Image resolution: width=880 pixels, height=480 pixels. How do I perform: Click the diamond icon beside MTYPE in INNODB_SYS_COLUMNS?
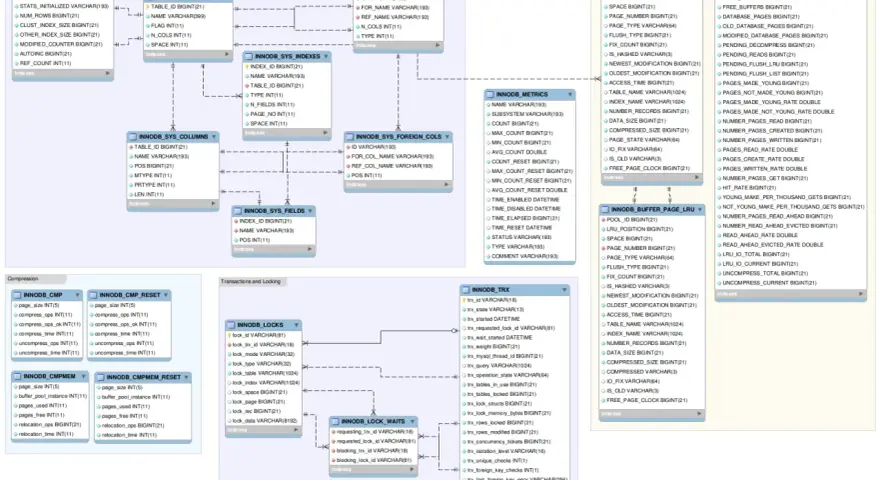tap(131, 176)
